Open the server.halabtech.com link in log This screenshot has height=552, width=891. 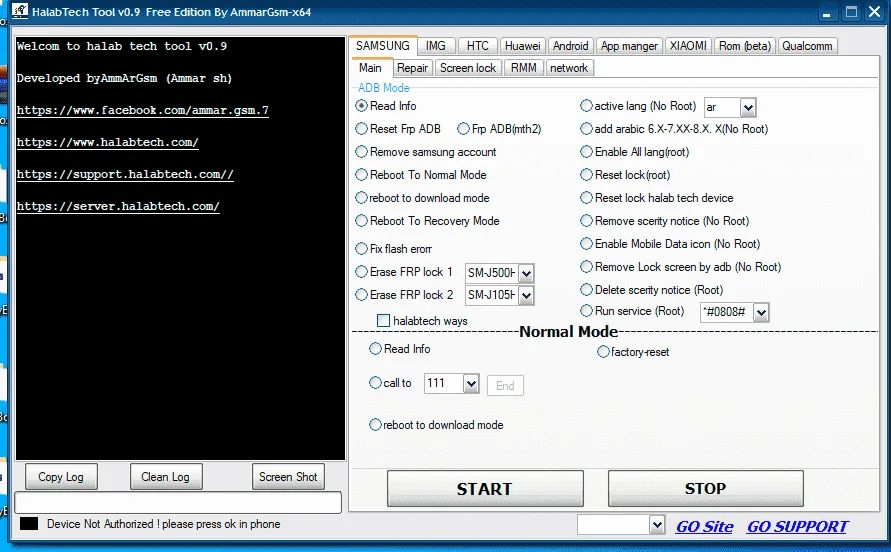pyautogui.click(x=118, y=206)
